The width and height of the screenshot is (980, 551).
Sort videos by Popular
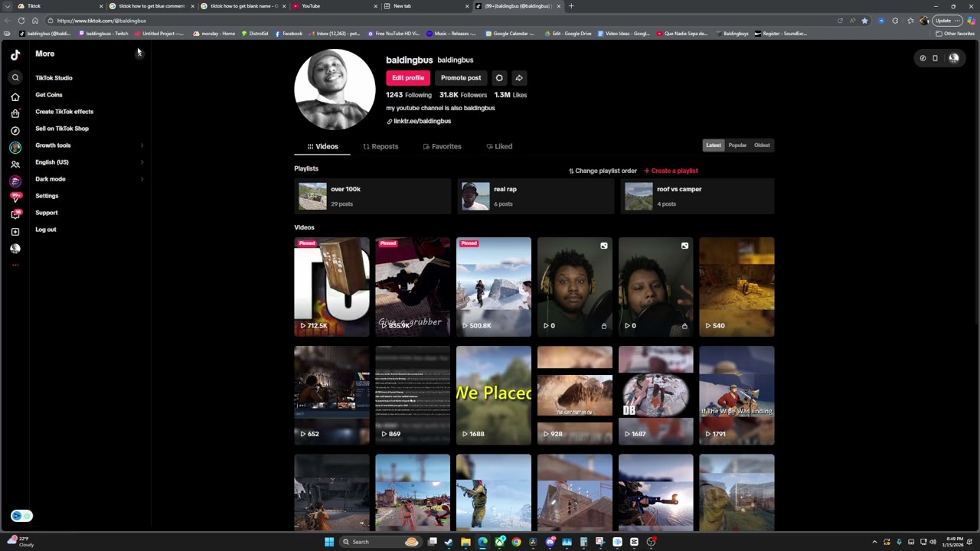(x=737, y=145)
